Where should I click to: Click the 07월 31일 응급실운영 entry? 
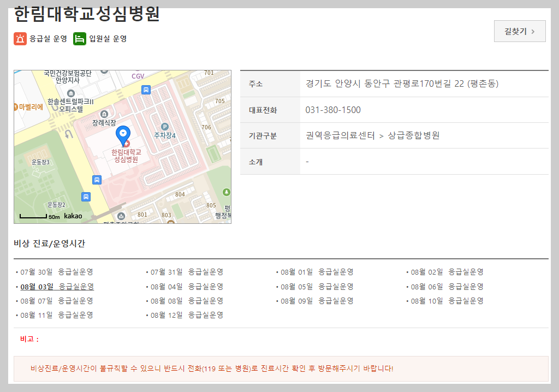pyautogui.click(x=187, y=272)
